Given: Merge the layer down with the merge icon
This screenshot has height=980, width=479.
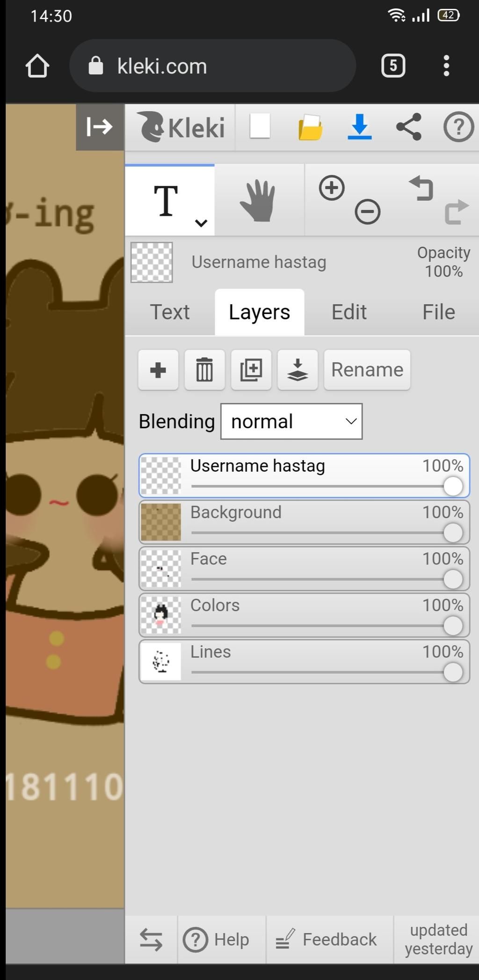Looking at the screenshot, I should click(x=298, y=370).
